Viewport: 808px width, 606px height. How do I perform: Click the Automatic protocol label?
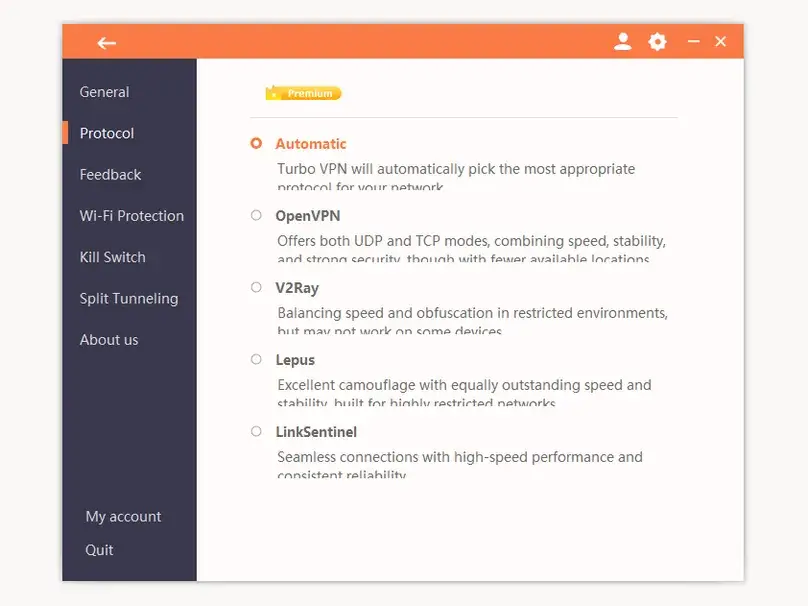click(x=311, y=144)
